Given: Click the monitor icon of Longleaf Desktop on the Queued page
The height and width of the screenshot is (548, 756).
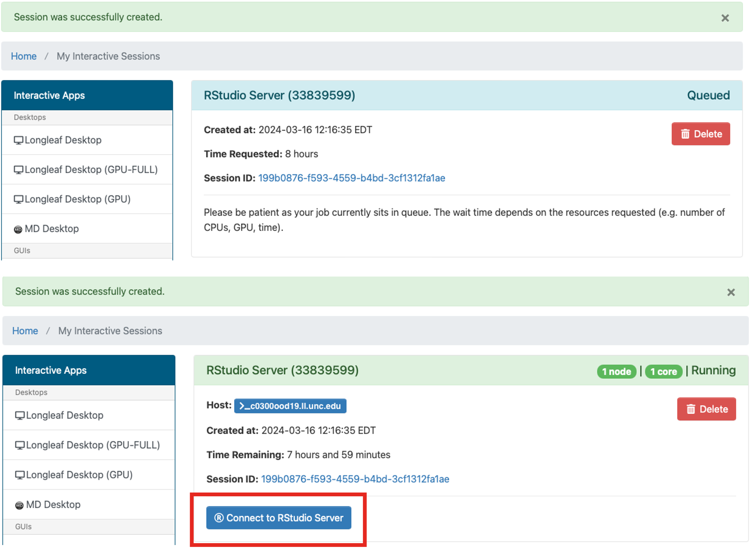Looking at the screenshot, I should click(x=19, y=140).
